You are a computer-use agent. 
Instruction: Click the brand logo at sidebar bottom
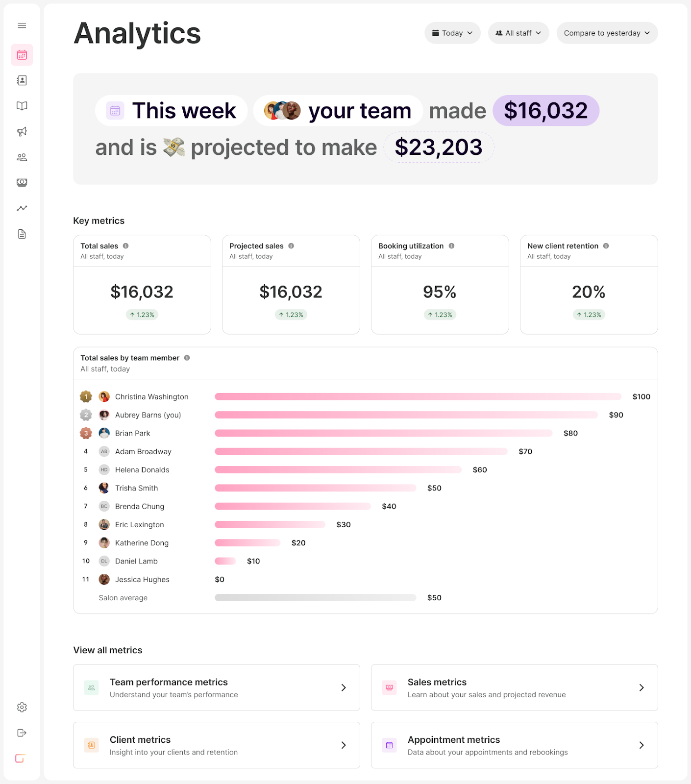point(20,759)
